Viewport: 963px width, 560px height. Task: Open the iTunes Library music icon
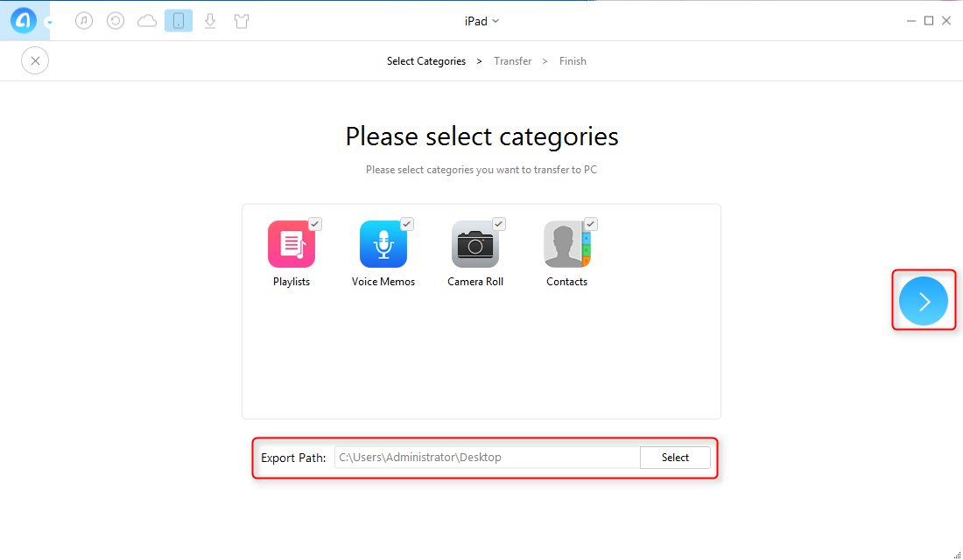click(84, 21)
